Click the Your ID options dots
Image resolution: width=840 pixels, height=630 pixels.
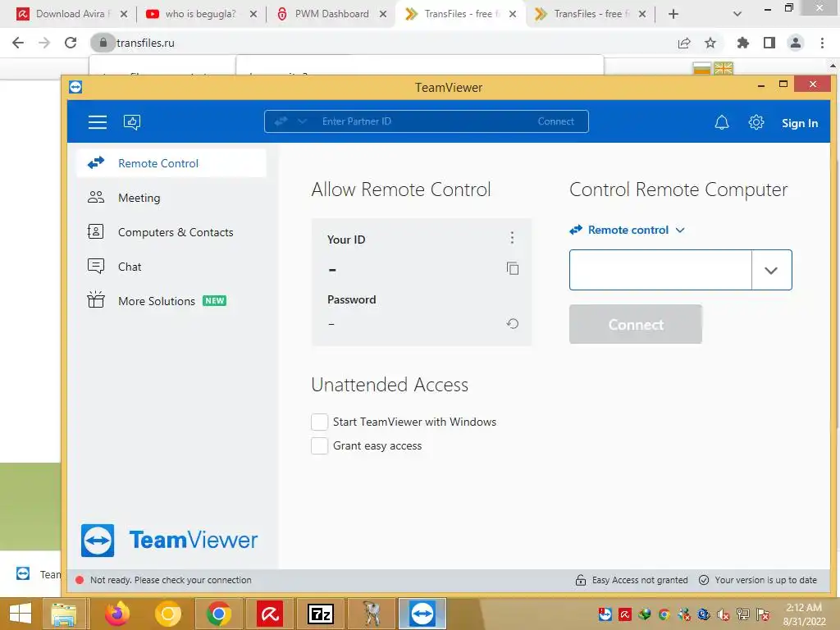tap(512, 237)
